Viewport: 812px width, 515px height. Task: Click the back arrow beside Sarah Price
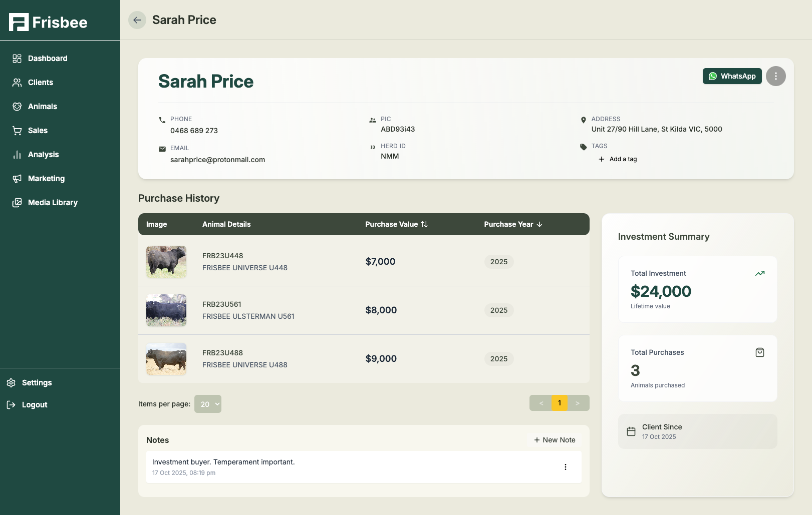137,20
